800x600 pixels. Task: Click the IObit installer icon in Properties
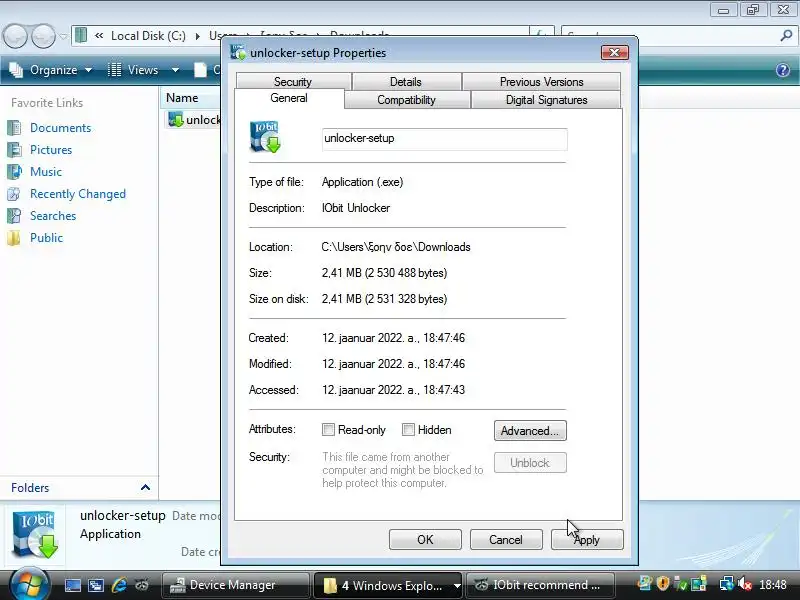pos(265,137)
